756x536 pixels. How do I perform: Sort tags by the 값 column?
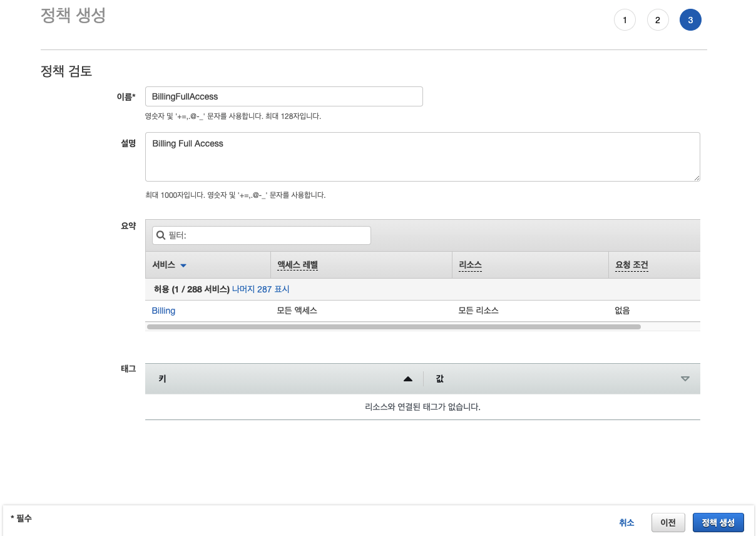tap(562, 379)
